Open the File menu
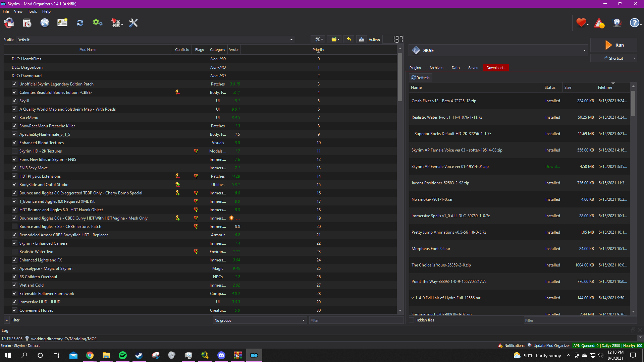Image resolution: width=644 pixels, height=362 pixels. 6,11
